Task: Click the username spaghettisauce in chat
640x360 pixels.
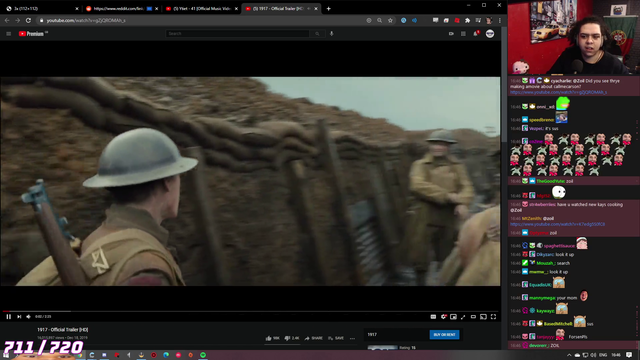Action: [x=559, y=246]
